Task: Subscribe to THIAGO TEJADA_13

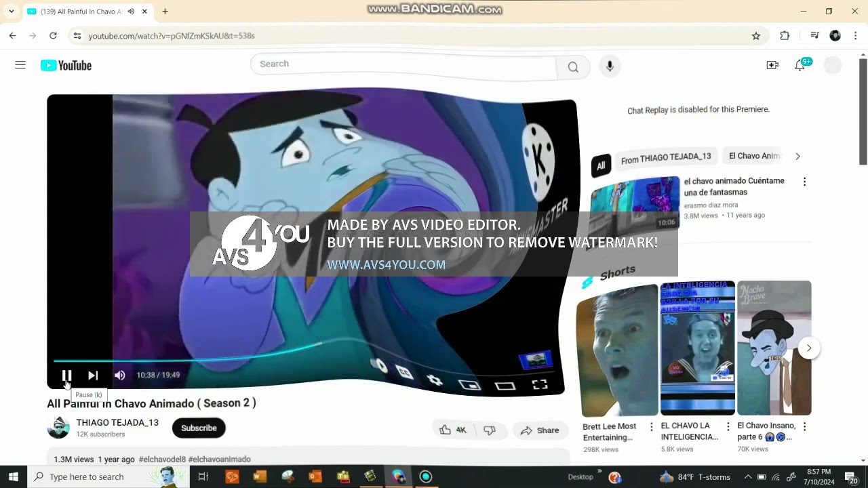Action: [x=199, y=428]
